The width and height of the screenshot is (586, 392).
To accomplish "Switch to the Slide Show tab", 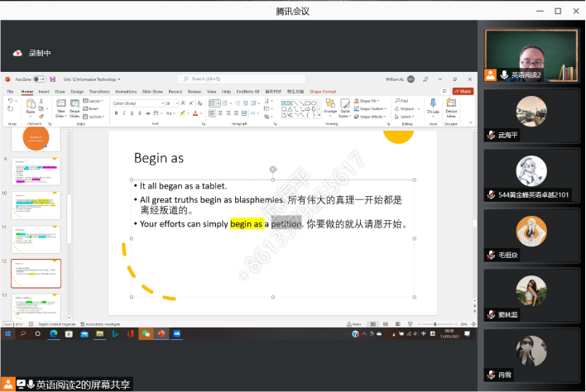I will tap(152, 92).
